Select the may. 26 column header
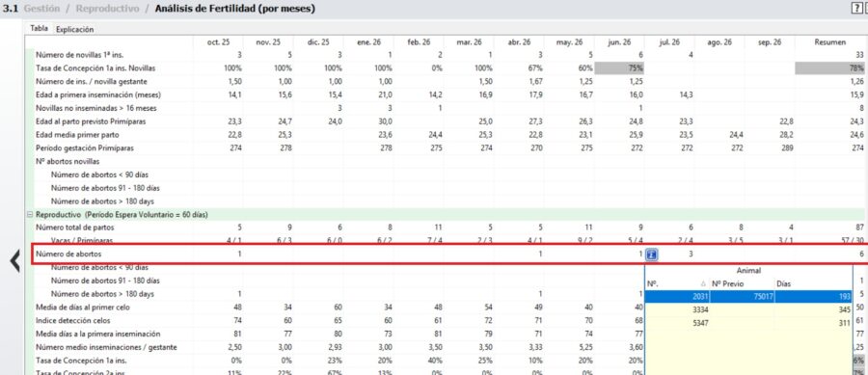This screenshot has height=375, width=868. point(569,42)
